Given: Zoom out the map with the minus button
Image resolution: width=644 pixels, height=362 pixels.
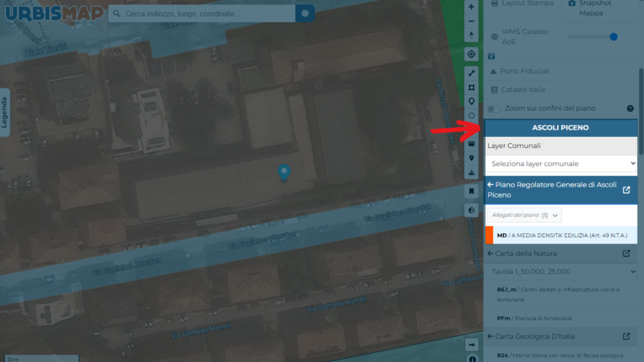Looking at the screenshot, I should click(471, 21).
